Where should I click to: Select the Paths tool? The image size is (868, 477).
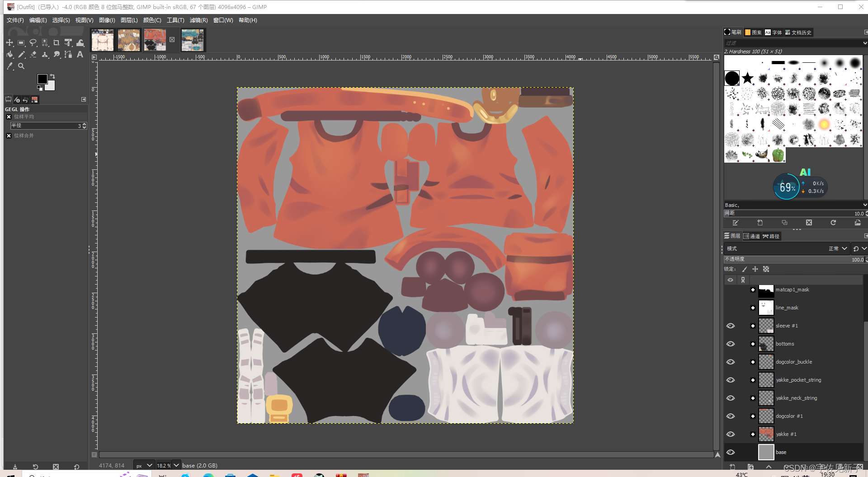pos(68,54)
